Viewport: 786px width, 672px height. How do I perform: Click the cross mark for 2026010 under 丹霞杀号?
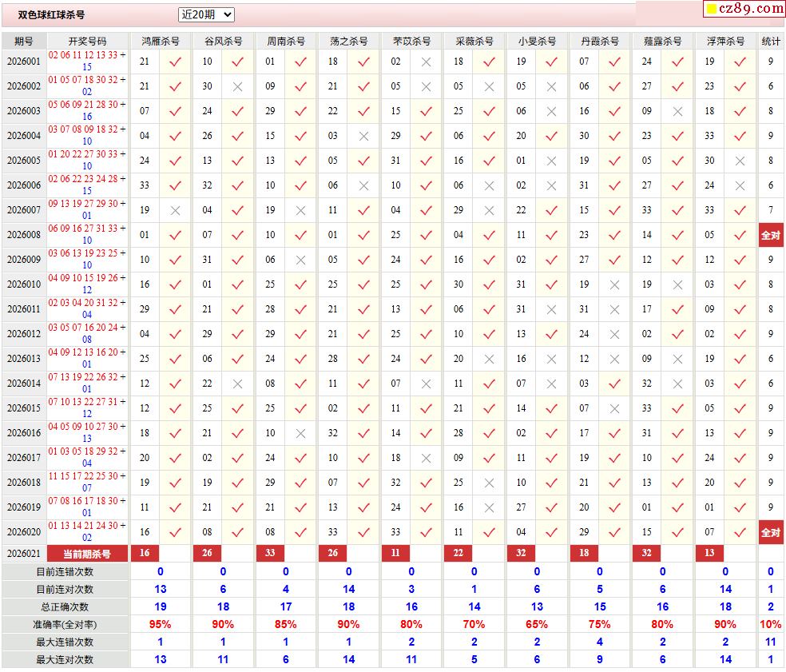pos(614,284)
